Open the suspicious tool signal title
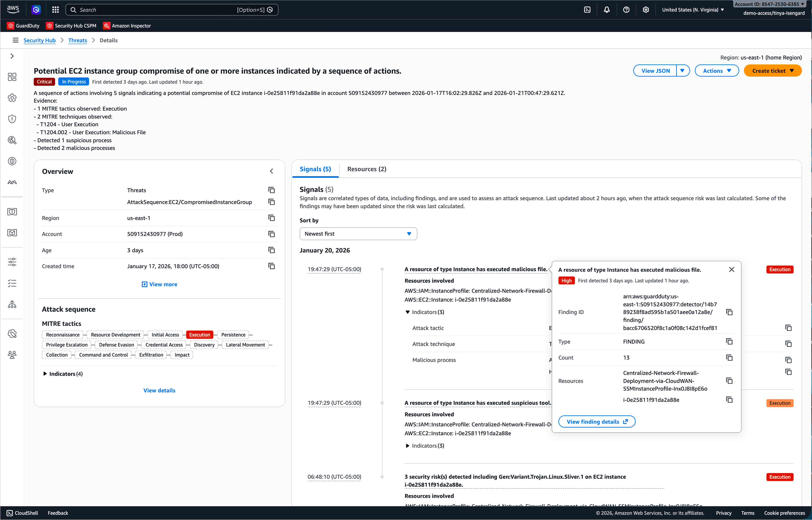The width and height of the screenshot is (812, 520). pos(478,403)
